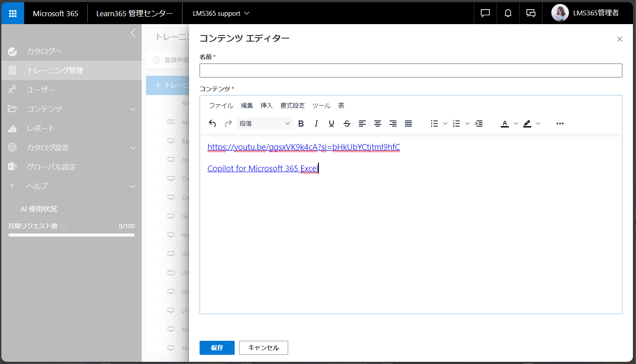The height and width of the screenshot is (364, 636).
Task: Open highlight color picker dropdown arrow
Action: pos(538,124)
